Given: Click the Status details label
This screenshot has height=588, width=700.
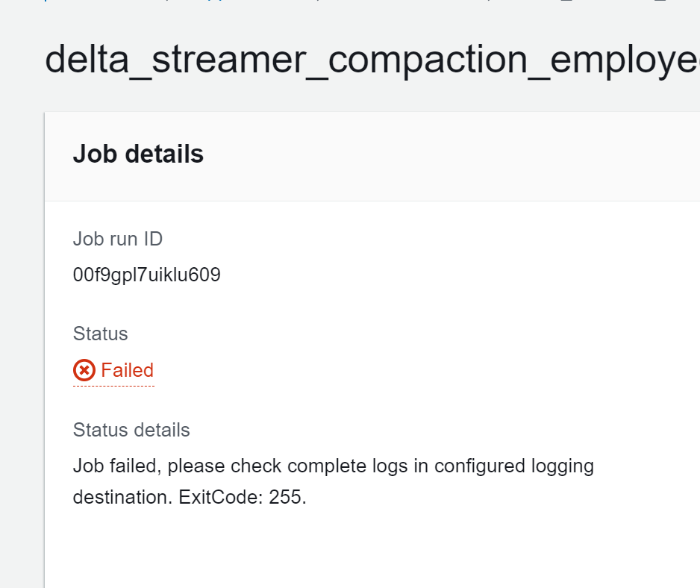Looking at the screenshot, I should coord(131,430).
